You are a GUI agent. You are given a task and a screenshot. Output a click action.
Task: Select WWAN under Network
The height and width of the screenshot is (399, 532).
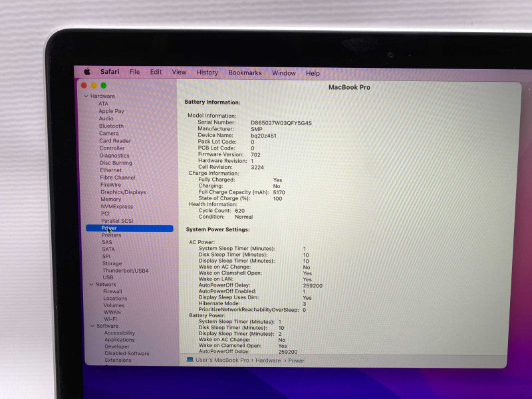point(112,312)
